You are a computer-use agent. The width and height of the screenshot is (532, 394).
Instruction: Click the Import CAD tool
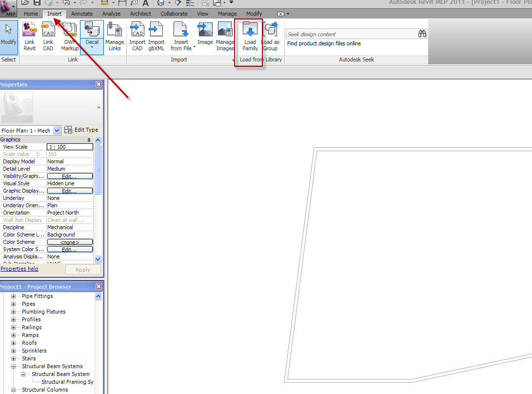pos(138,36)
